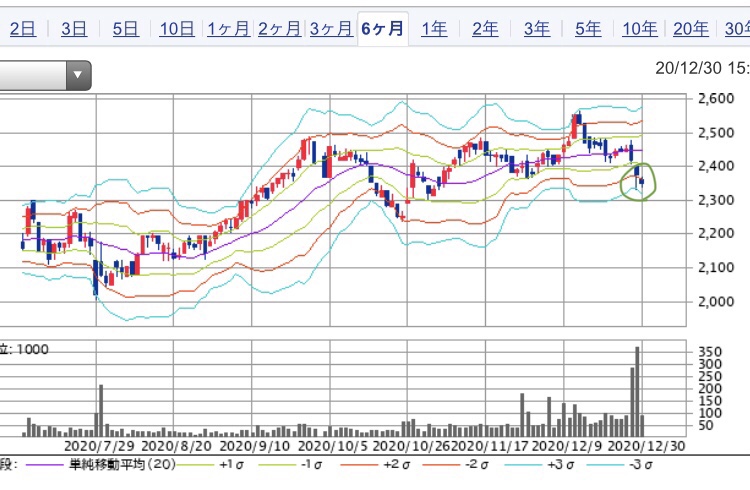This screenshot has height=490, width=750.
Task: Open the 1ヶ月 chart view
Action: (228, 28)
